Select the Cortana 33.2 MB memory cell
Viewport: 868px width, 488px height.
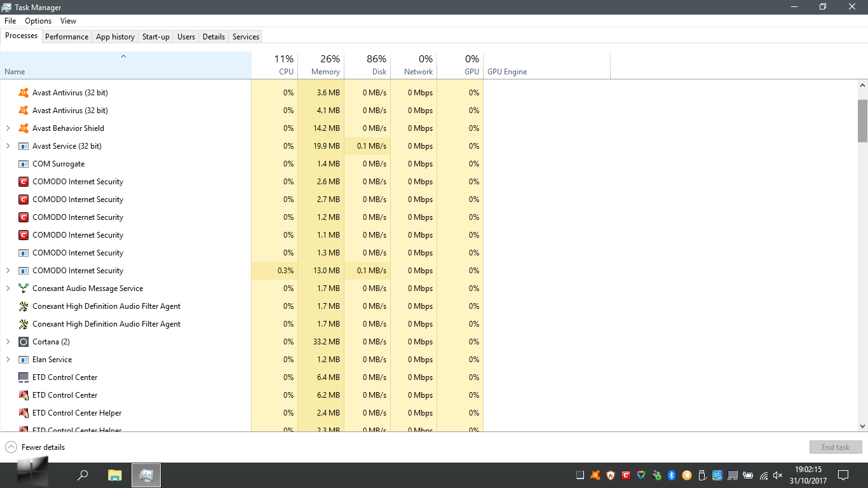tap(321, 342)
